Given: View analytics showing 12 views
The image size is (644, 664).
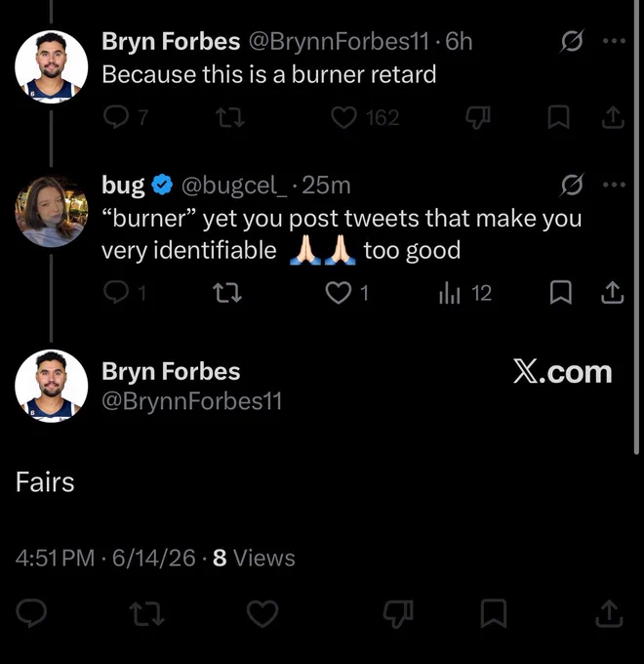Looking at the screenshot, I should click(x=465, y=293).
